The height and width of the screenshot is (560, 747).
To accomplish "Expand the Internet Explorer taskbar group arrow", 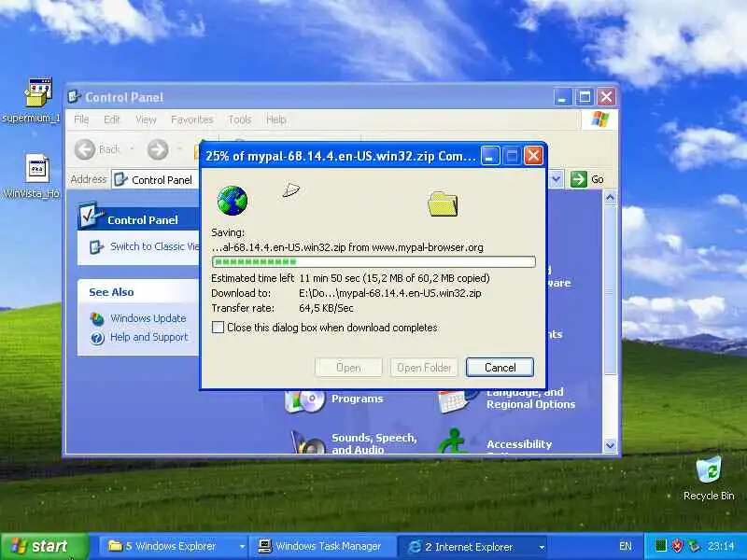I will (542, 547).
